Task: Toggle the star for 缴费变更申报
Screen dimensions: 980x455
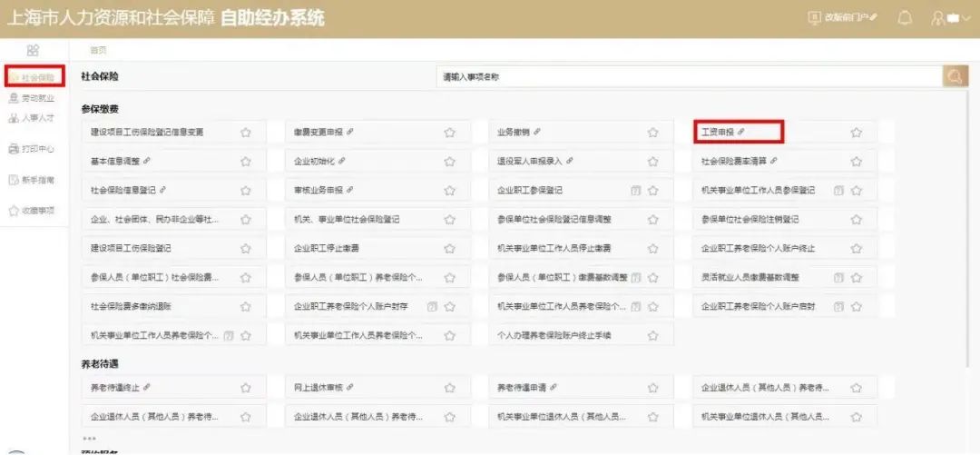Action: click(449, 133)
